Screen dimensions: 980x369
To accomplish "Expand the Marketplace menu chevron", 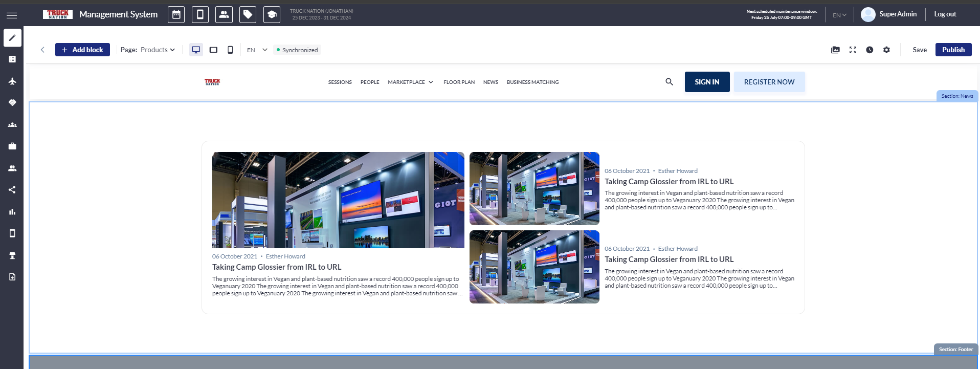I will [x=431, y=82].
